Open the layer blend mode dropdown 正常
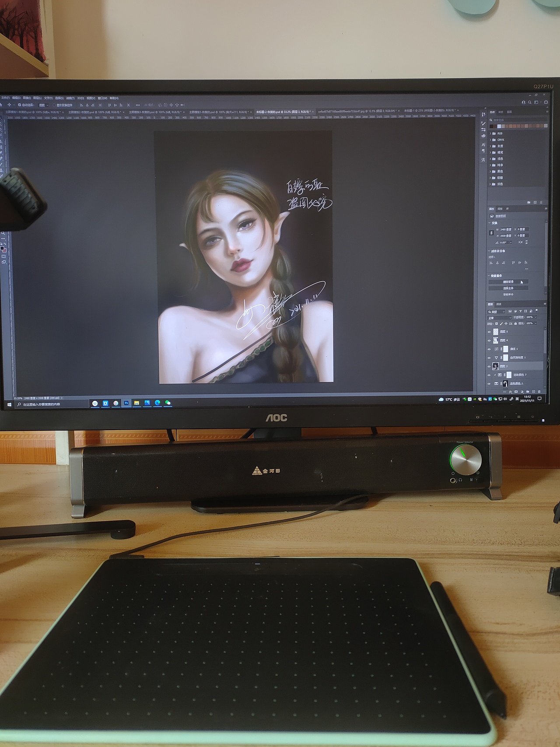Screen dimensions: 560x747 coord(499,318)
